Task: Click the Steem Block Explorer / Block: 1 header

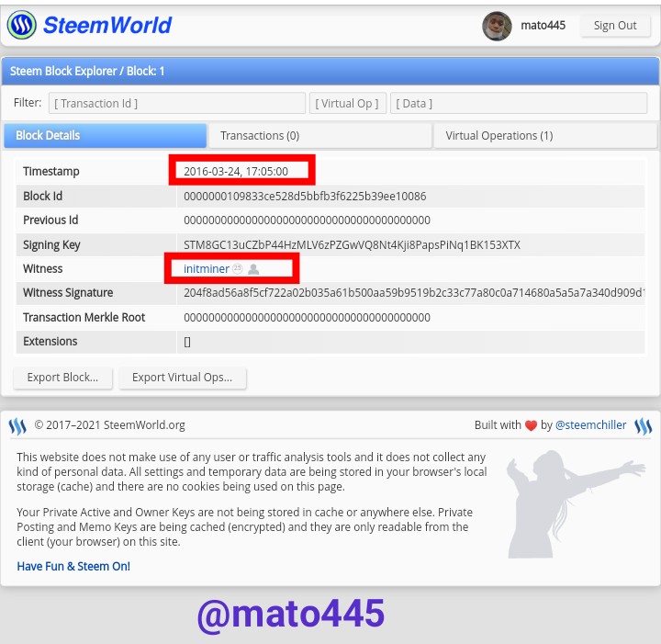Action: (87, 71)
